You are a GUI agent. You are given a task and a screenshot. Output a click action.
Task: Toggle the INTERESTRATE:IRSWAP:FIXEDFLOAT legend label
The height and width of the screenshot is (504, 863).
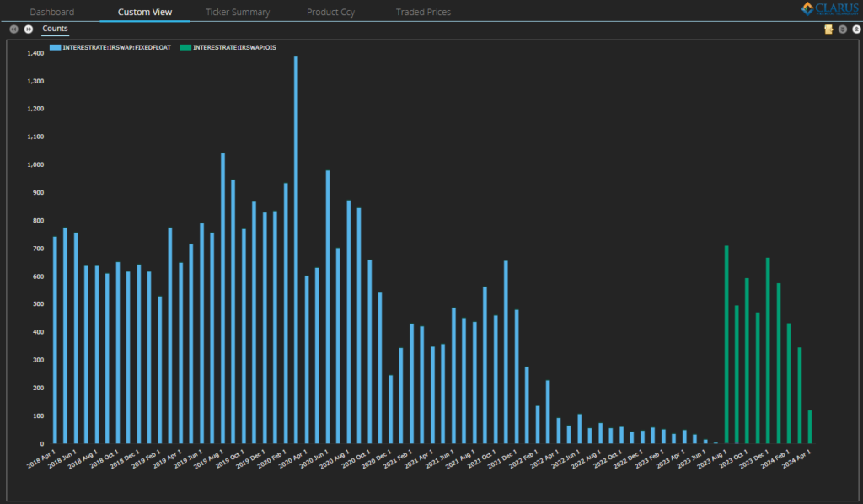(x=116, y=47)
